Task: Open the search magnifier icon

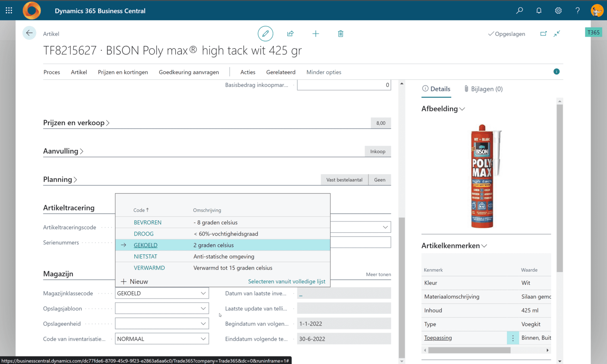Action: coord(520,11)
